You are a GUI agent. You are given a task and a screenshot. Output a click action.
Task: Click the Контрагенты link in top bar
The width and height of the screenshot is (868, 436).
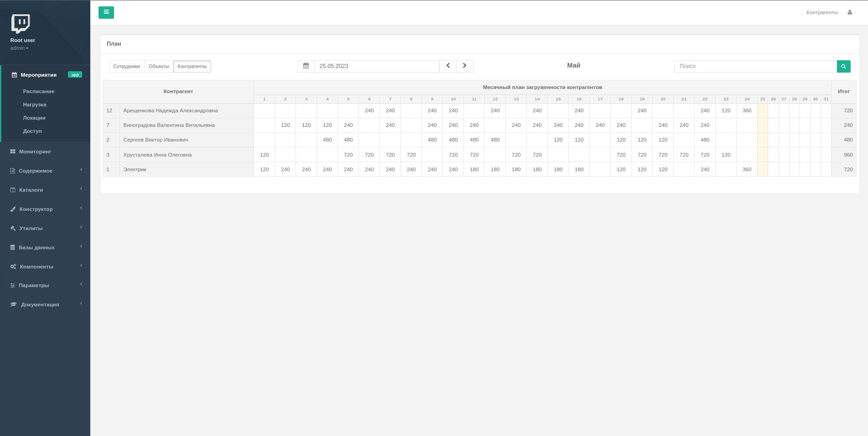pyautogui.click(x=821, y=12)
